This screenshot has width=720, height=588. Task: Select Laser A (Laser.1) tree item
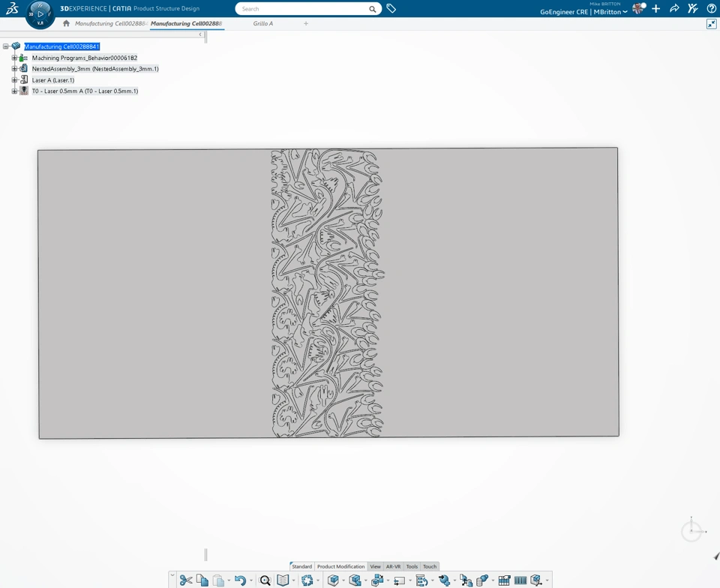pyautogui.click(x=52, y=79)
